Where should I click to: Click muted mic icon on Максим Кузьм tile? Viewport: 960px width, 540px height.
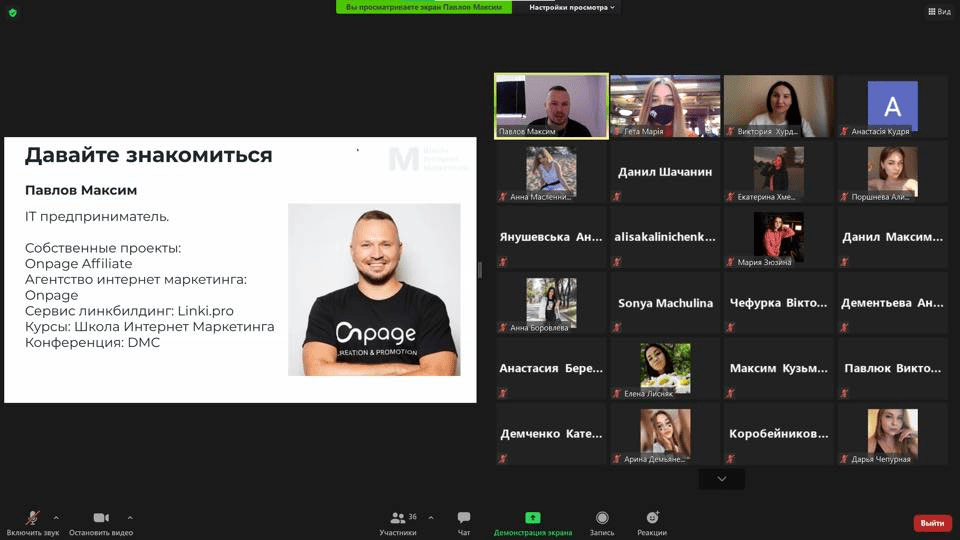point(730,393)
